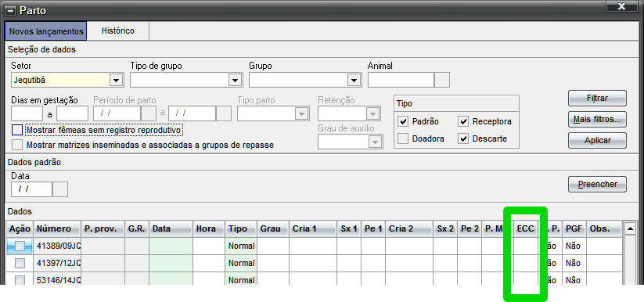Switch to the Histórico tab
Screen dimensions: 644x302
click(x=118, y=31)
